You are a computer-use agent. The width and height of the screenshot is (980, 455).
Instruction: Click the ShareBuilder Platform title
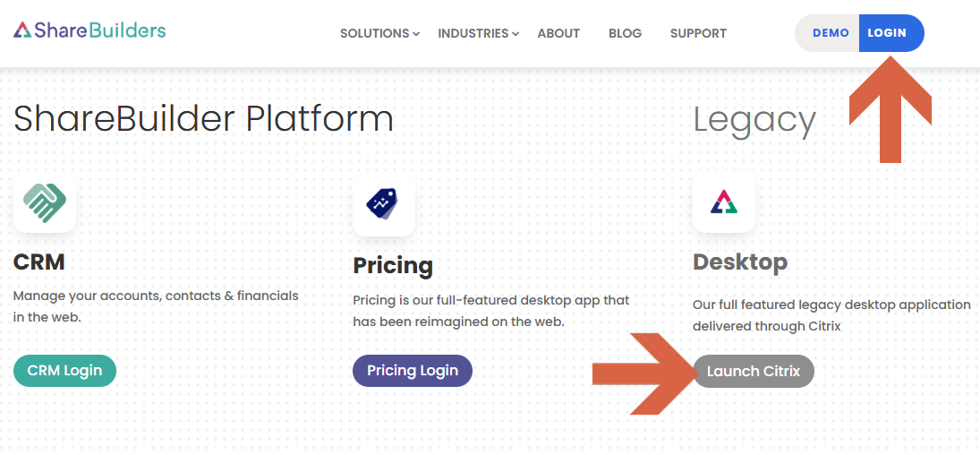203,118
